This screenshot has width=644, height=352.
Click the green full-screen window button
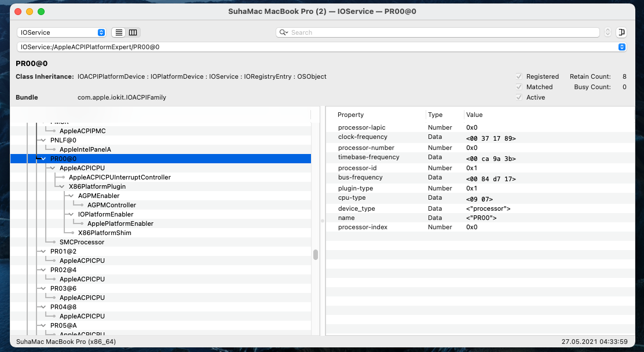41,12
